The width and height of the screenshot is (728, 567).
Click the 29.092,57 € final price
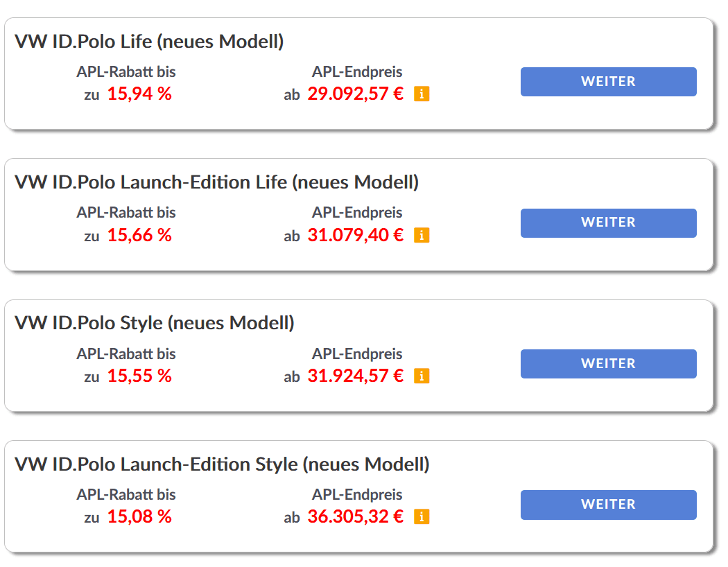355,94
